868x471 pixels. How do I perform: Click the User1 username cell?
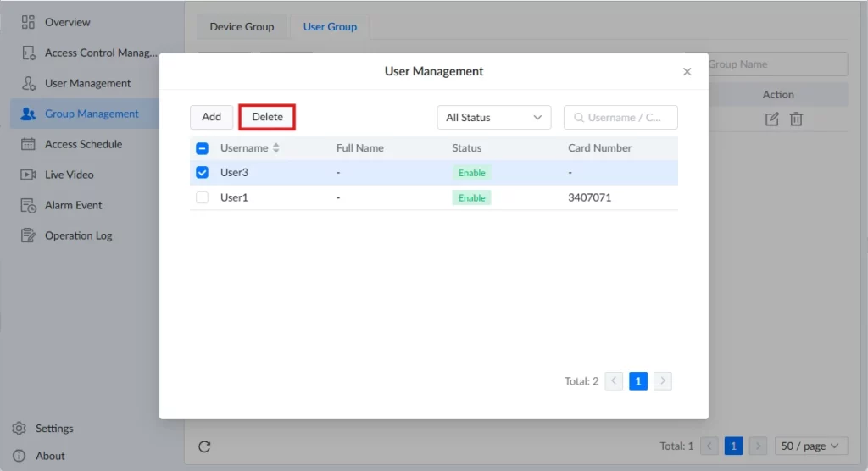point(234,197)
